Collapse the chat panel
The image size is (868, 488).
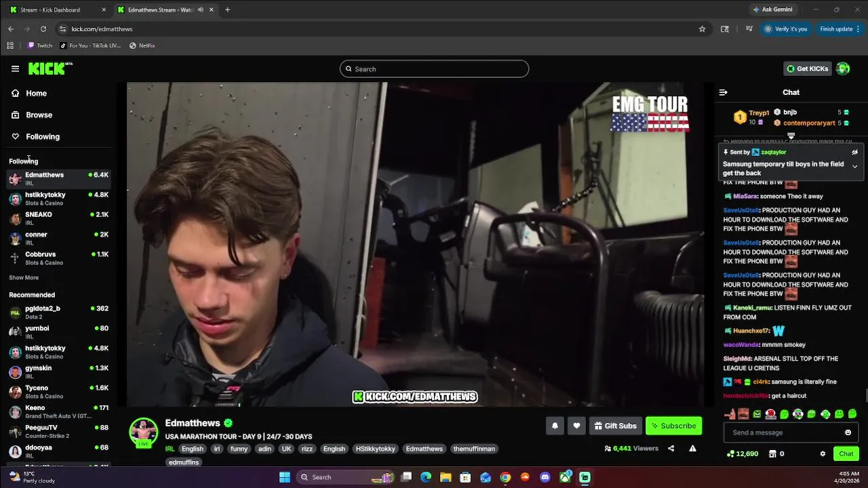click(x=723, y=92)
